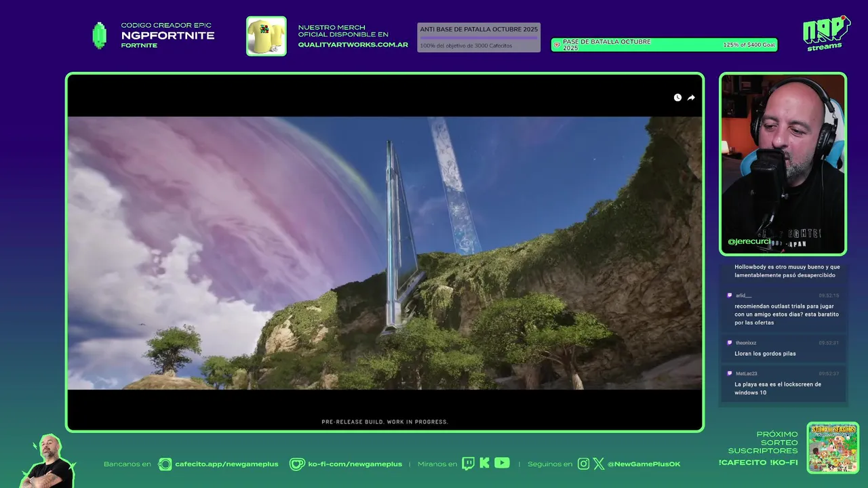Click the heart icon on goal bar

point(557,45)
